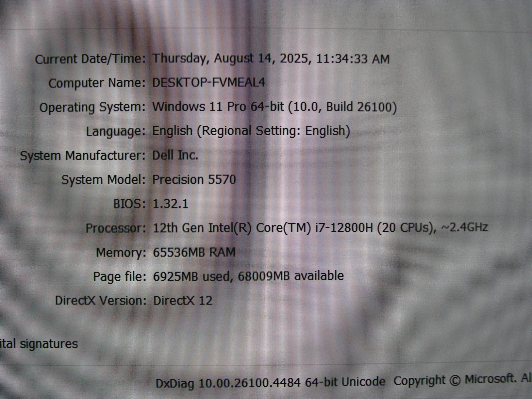Viewport: 532px width, 399px height.
Task: Click the System Manufacturer label
Action: click(x=83, y=156)
